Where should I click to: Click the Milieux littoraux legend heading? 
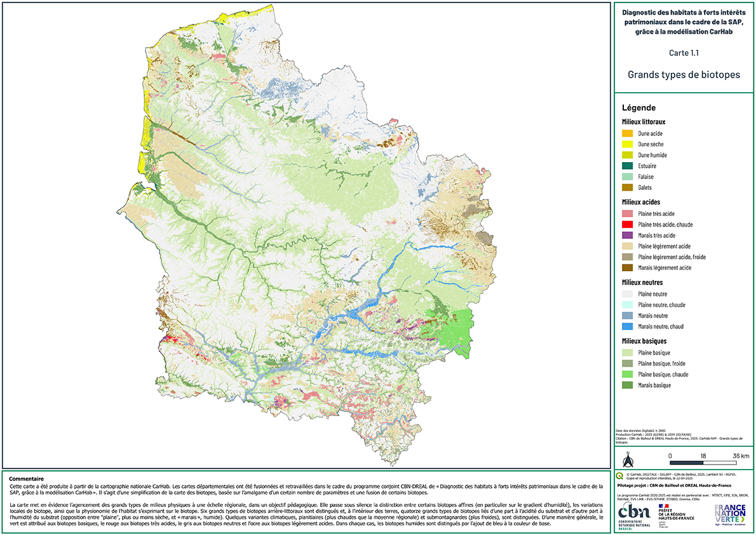point(643,121)
